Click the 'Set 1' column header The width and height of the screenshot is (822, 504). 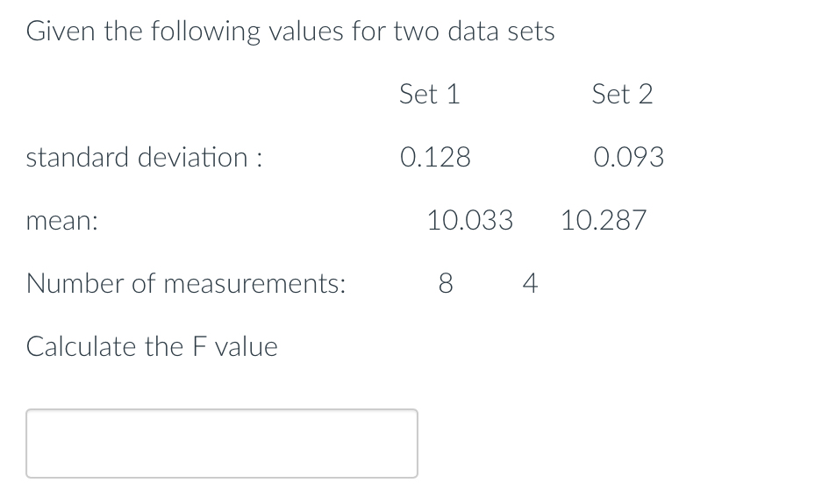pos(429,94)
